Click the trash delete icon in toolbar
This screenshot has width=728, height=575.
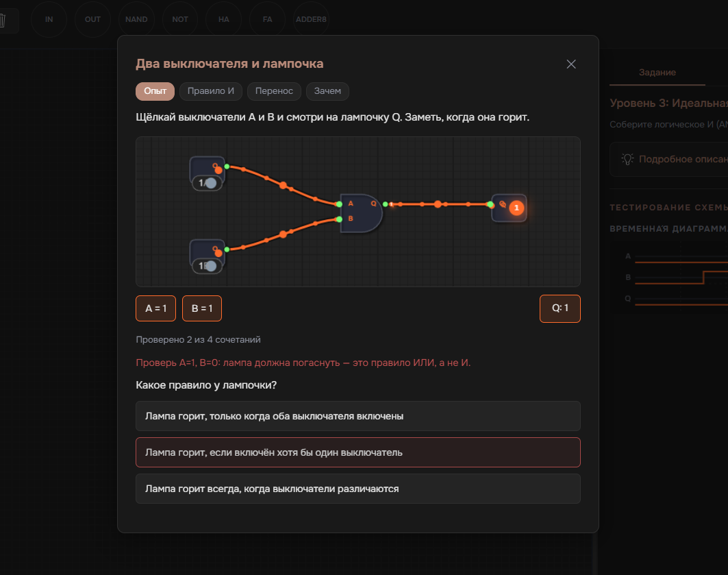tap(3, 21)
